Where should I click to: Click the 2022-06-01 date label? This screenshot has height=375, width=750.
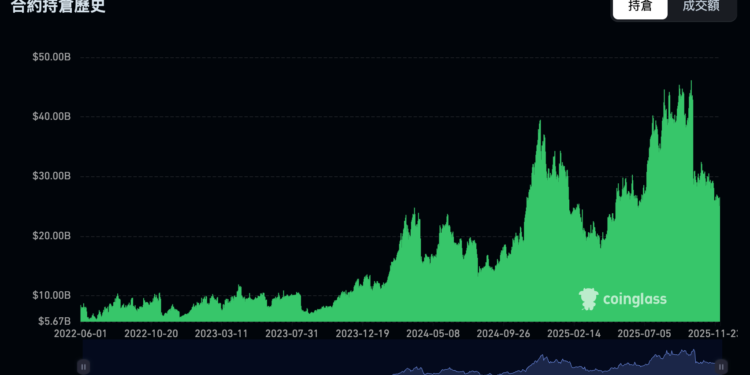pos(80,333)
